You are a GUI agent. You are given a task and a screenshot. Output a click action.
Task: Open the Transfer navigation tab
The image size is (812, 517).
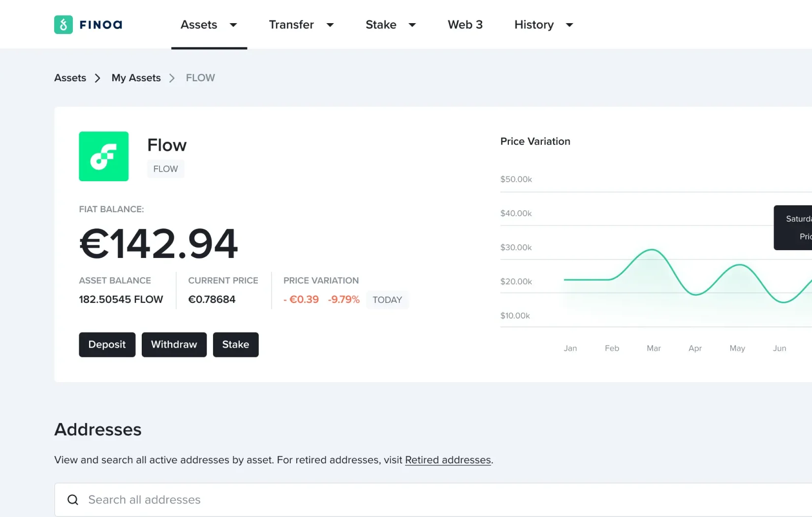pos(291,25)
